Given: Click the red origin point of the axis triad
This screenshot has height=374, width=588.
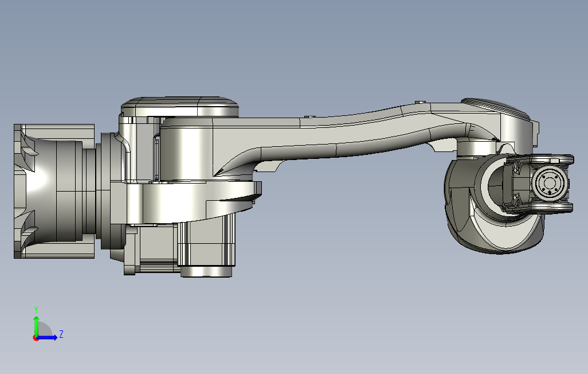Looking at the screenshot, I should click(36, 338).
